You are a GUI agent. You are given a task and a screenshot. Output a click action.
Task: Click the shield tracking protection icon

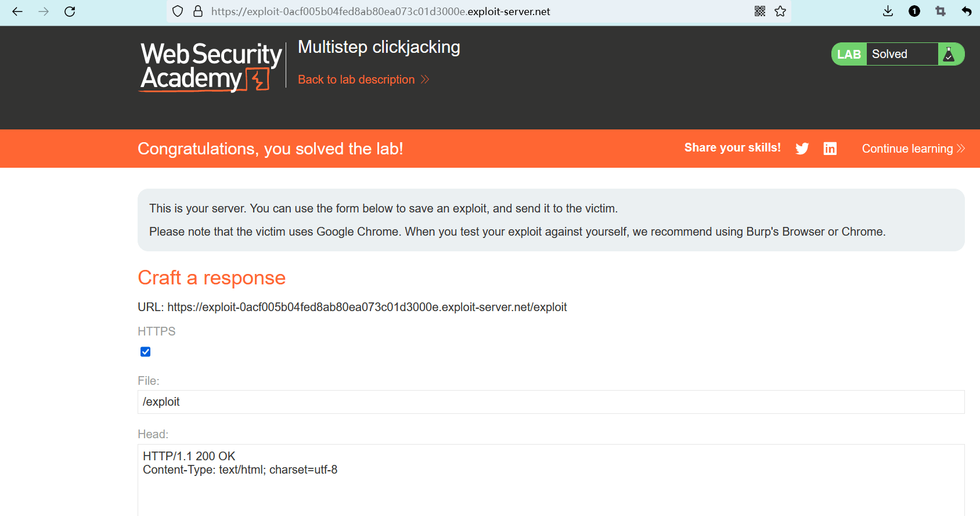tap(178, 12)
